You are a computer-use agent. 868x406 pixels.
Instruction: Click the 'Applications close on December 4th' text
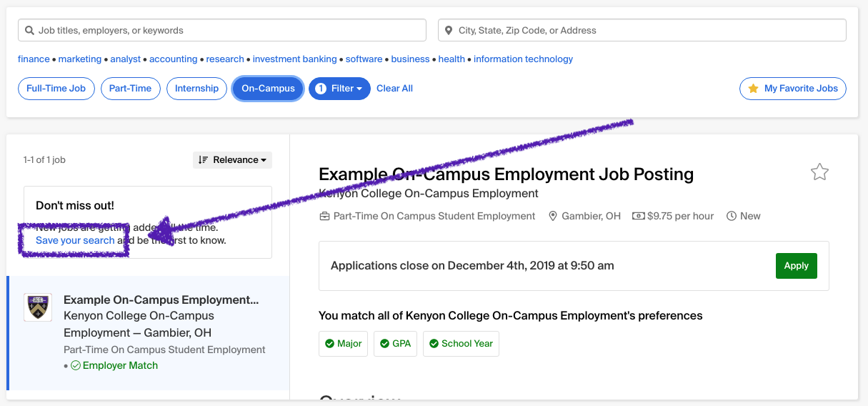[x=472, y=266]
